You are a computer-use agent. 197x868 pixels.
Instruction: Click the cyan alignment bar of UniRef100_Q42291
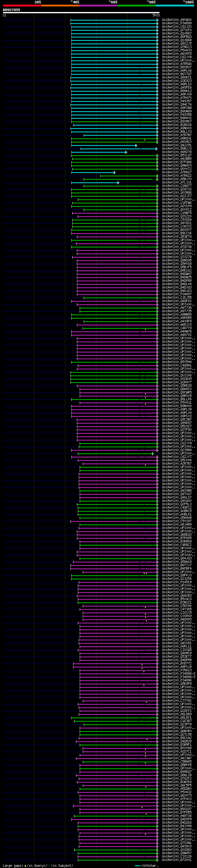pyautogui.click(x=104, y=146)
